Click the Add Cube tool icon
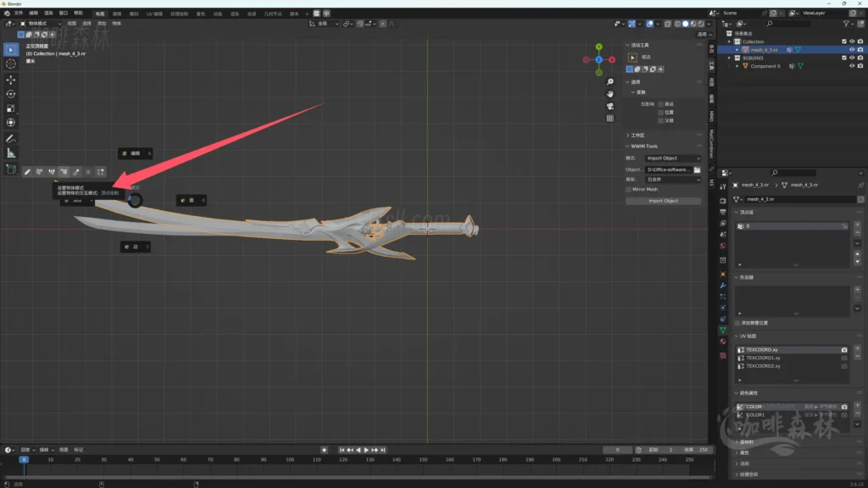The image size is (868, 488). tap(11, 169)
